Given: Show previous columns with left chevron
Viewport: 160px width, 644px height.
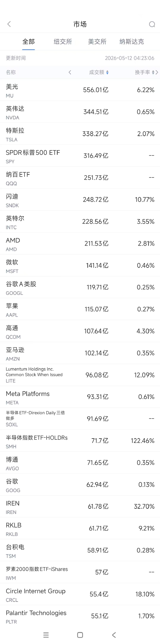Looking at the screenshot, I should (x=70, y=72).
